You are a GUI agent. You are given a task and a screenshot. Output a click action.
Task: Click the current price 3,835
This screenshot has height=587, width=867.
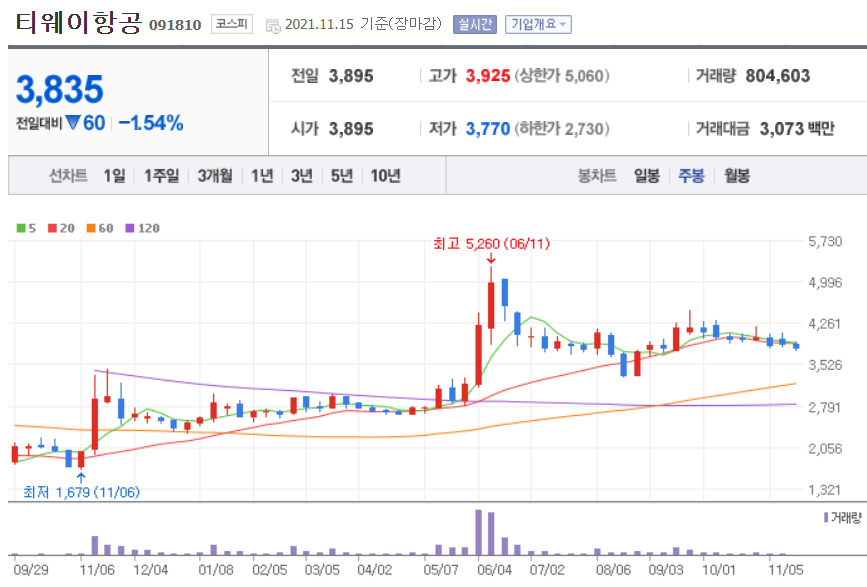[60, 90]
